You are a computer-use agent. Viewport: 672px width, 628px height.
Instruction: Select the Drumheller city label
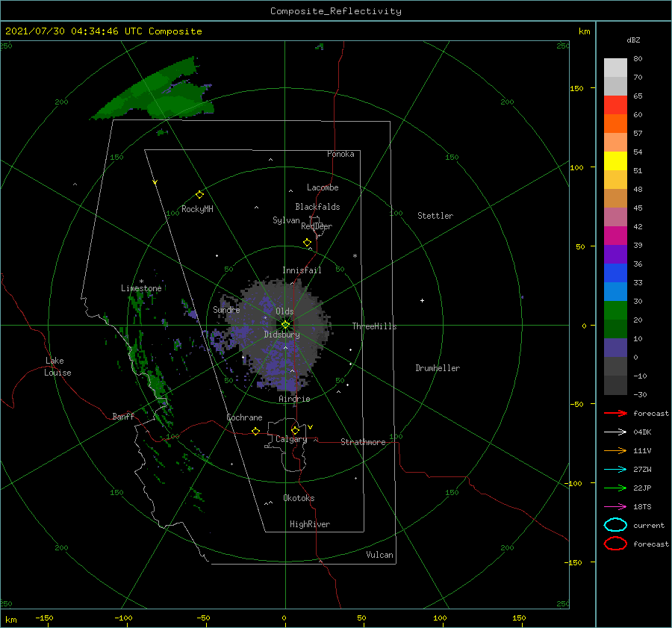(x=438, y=368)
